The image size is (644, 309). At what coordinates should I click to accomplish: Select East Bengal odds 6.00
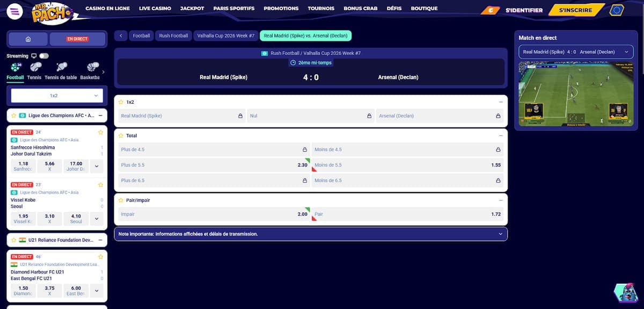(76, 291)
